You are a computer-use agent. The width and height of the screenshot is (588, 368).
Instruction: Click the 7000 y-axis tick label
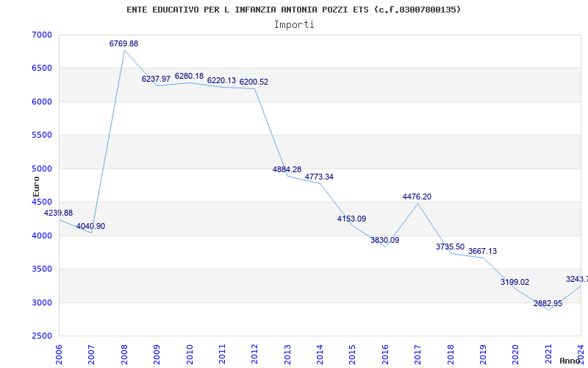41,35
